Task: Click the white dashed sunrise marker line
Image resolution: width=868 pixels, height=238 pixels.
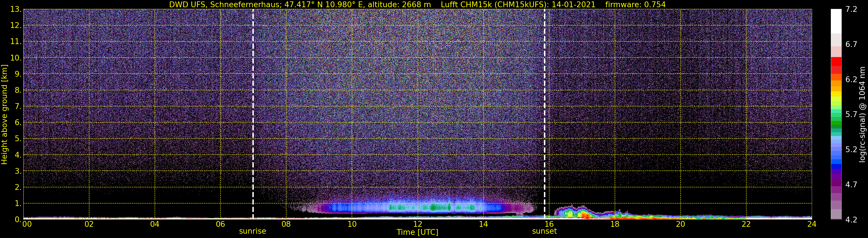Action: [253, 114]
